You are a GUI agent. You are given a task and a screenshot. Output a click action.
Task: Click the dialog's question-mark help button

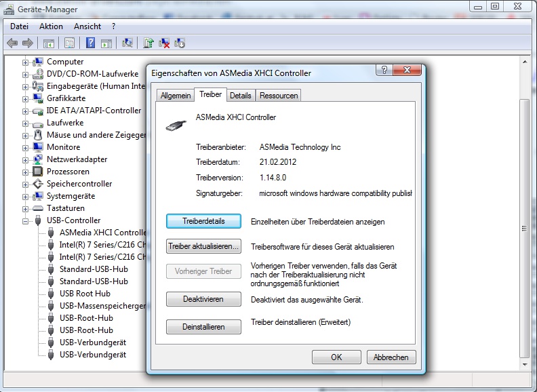pyautogui.click(x=384, y=70)
